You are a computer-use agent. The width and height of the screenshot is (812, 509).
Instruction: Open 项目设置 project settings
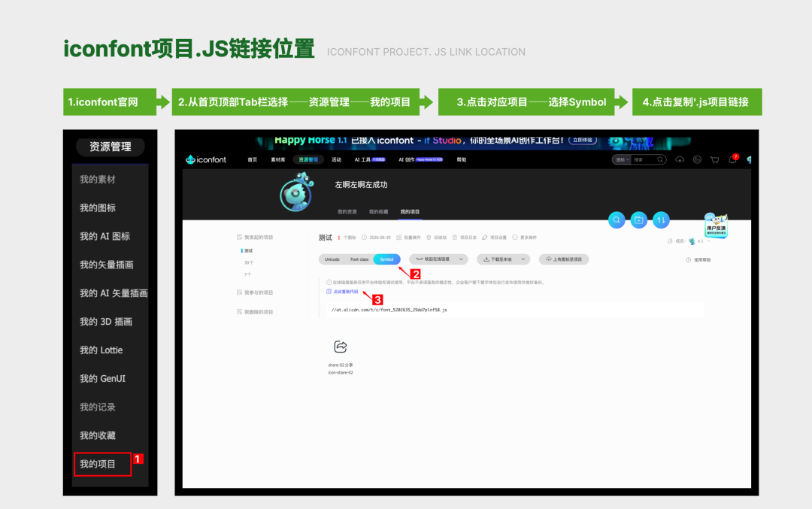pos(494,238)
